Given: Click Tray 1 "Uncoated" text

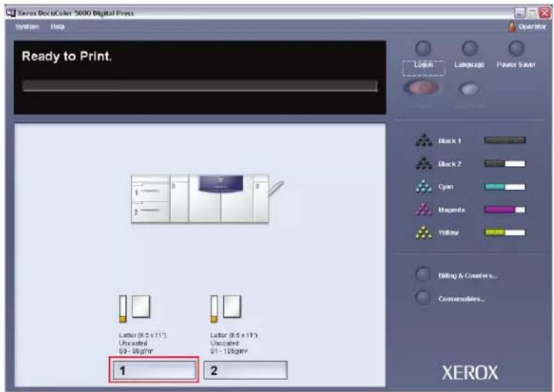Looking at the screenshot, I should 133,343.
